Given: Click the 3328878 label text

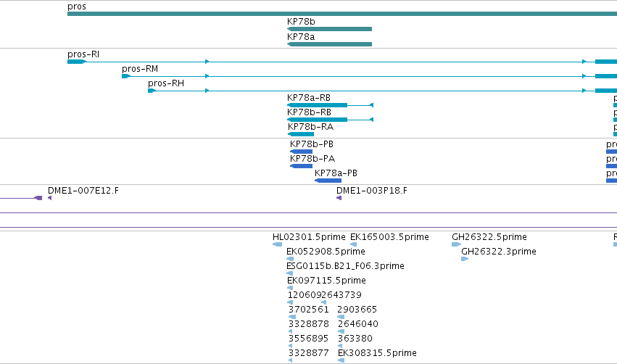Looking at the screenshot, I should click(309, 324).
